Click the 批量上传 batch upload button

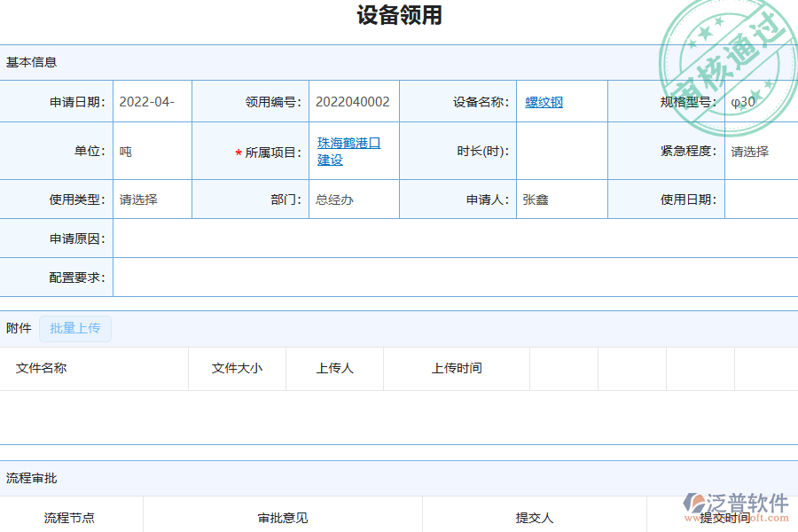tap(74, 328)
